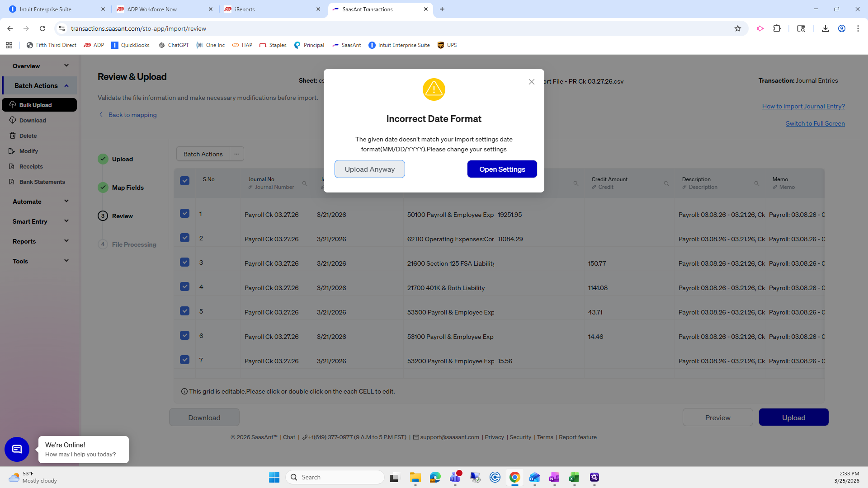The height and width of the screenshot is (488, 868).
Task: Toggle the select-all header checkbox
Action: pyautogui.click(x=184, y=181)
